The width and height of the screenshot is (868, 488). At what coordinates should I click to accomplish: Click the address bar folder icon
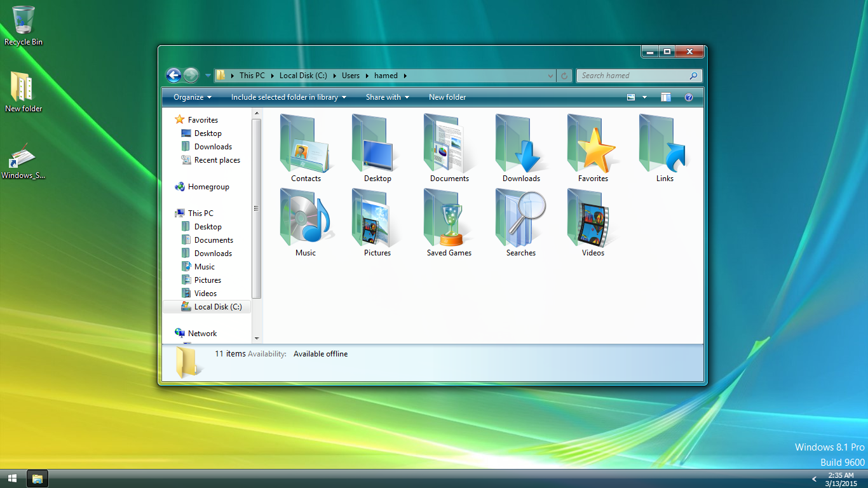tap(220, 76)
